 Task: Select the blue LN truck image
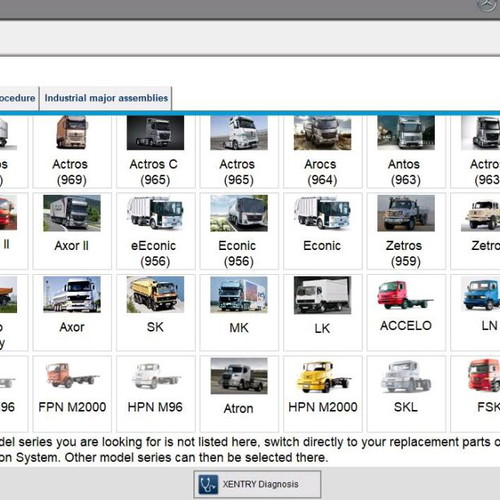pos(480,295)
